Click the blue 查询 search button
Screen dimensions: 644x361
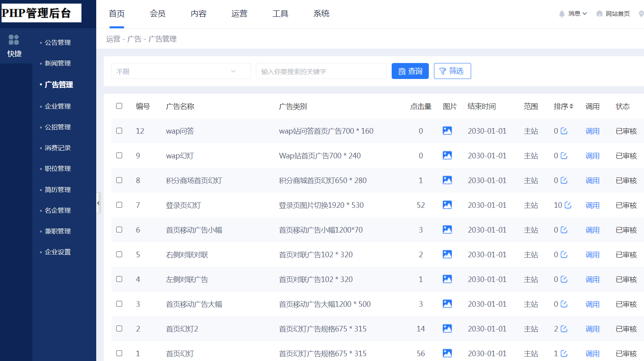[410, 71]
